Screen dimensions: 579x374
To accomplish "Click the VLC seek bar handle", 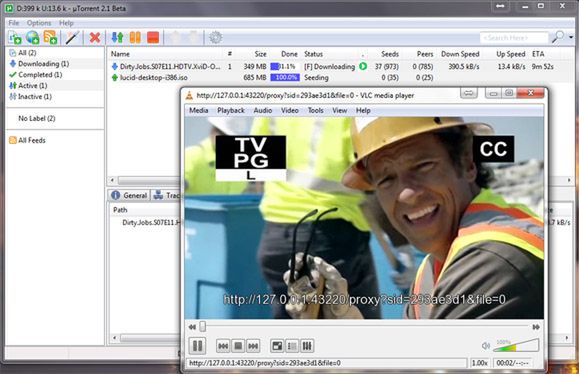I will [x=203, y=326].
